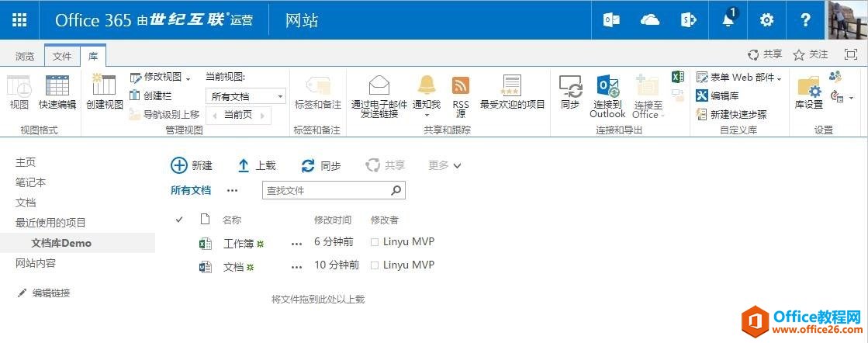Screen dimensions: 868x343
Task: Open view options ellipsis next to 所有文档
Action: [x=233, y=191]
